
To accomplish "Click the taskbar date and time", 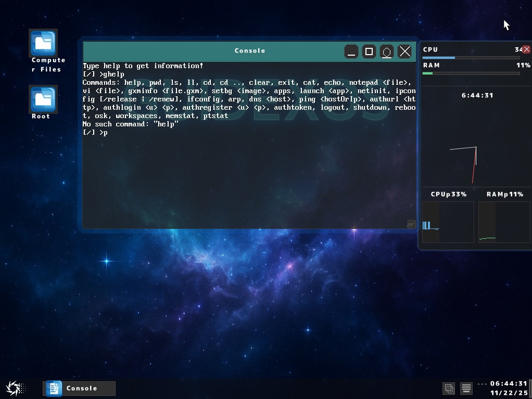I will pos(509,388).
